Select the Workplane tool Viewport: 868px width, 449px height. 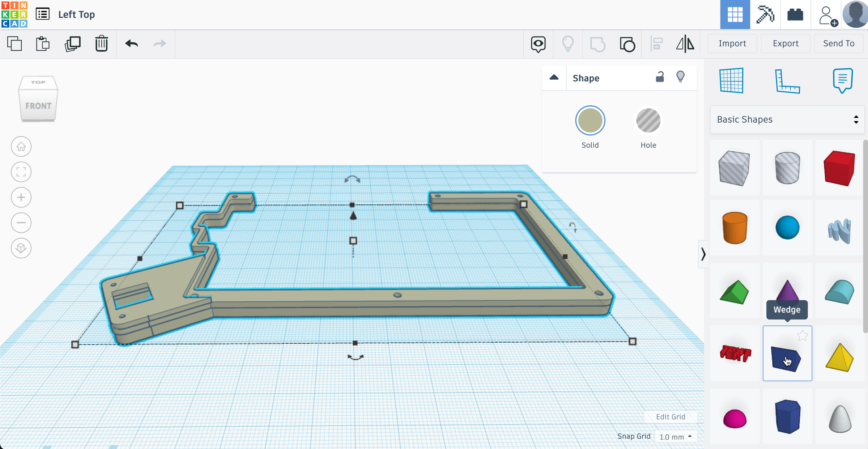[731, 81]
